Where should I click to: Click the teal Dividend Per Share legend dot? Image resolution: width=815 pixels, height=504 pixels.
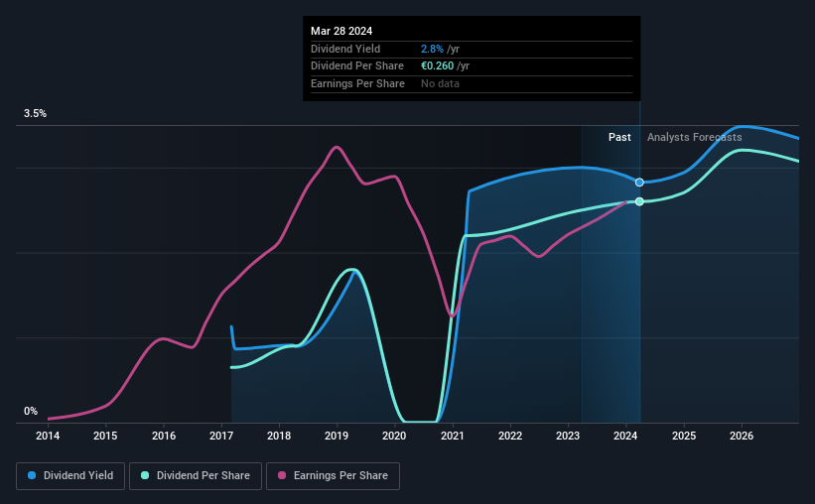145,475
